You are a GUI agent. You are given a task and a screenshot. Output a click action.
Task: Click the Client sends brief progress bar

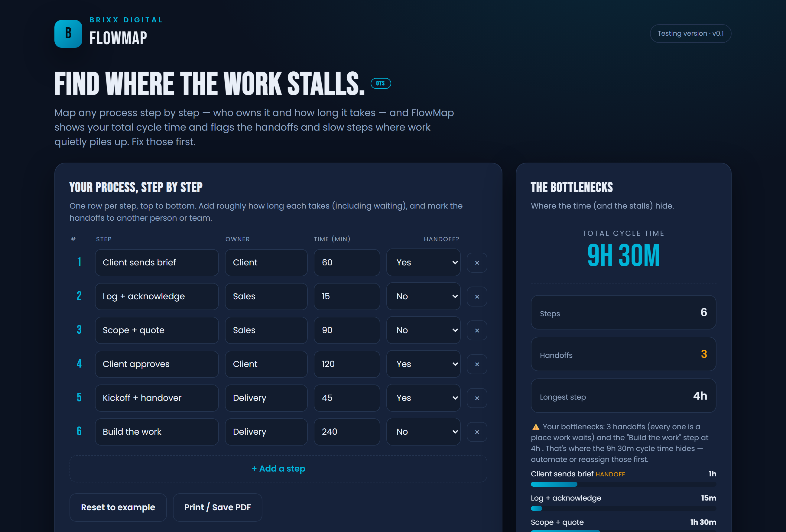pos(623,484)
